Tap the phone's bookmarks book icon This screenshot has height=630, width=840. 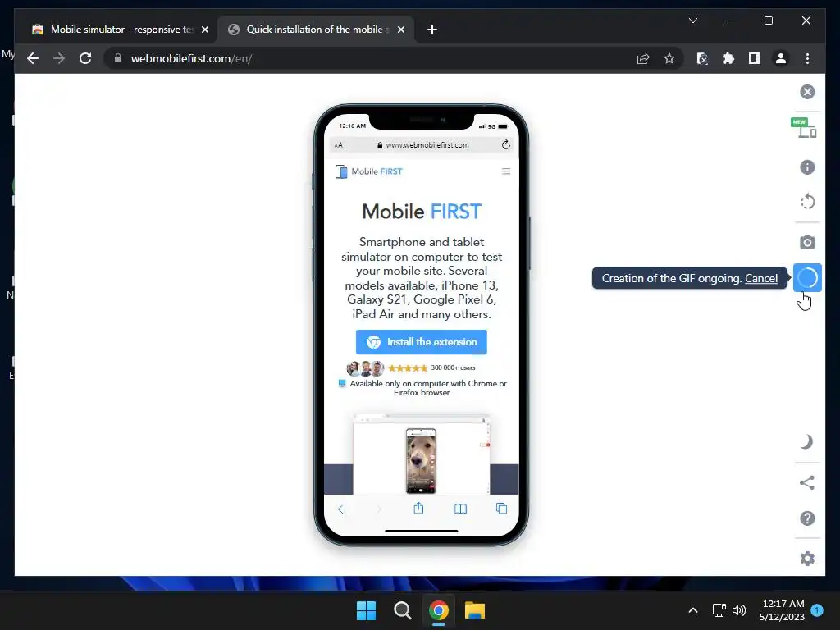(460, 509)
